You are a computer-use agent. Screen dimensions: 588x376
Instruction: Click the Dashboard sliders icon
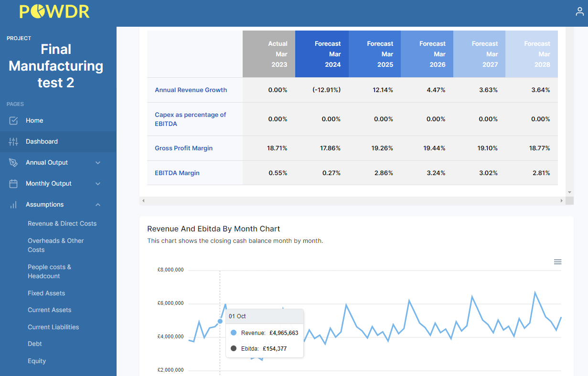pyautogui.click(x=12, y=141)
